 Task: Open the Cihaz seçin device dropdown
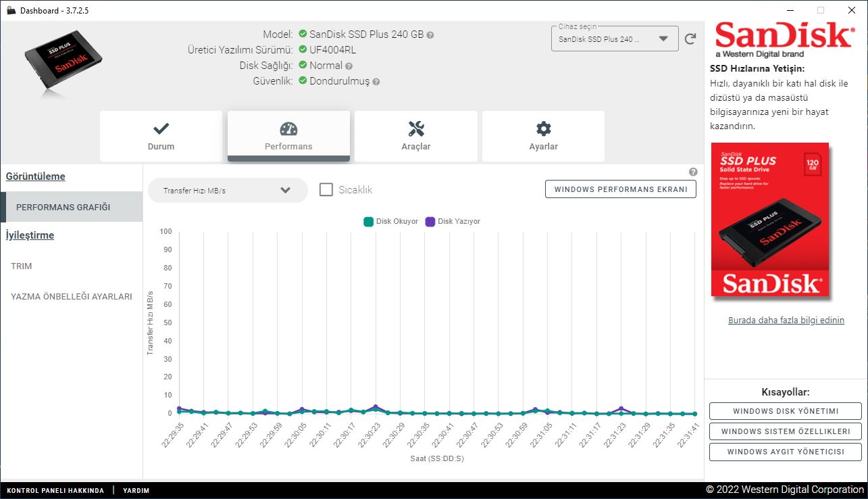tap(615, 39)
